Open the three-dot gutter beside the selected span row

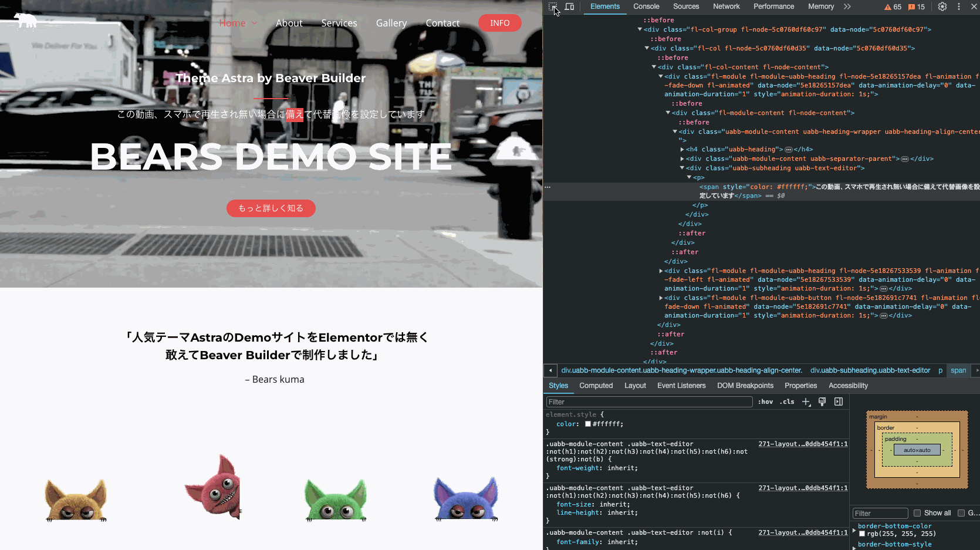[x=548, y=187]
